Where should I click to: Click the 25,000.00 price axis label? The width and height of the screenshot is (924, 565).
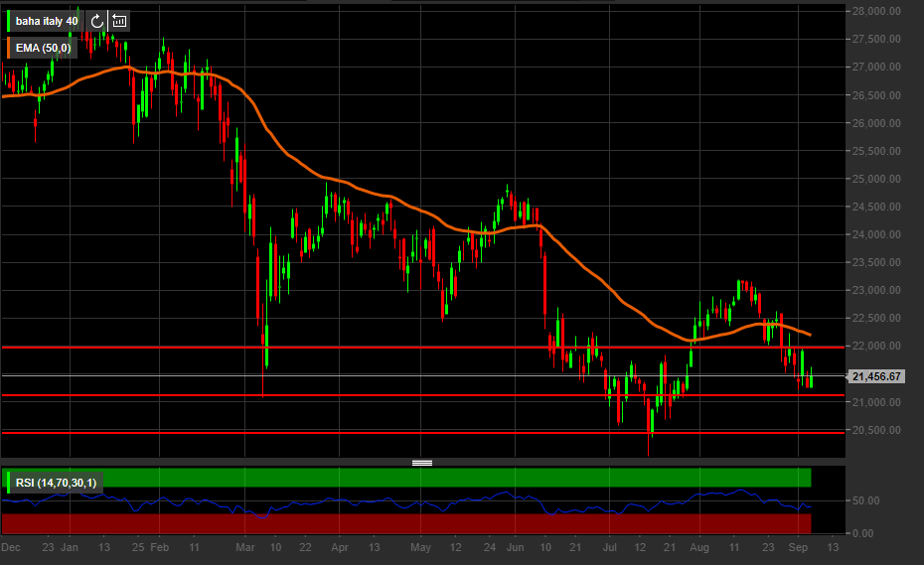click(x=876, y=179)
